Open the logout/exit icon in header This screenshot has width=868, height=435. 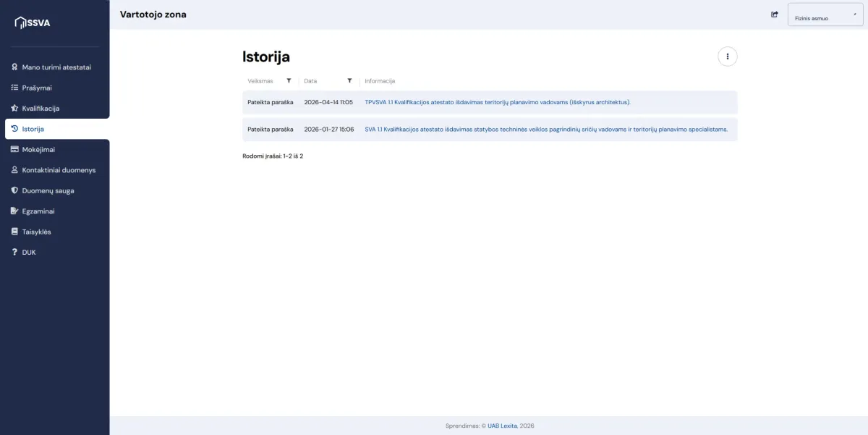[775, 14]
